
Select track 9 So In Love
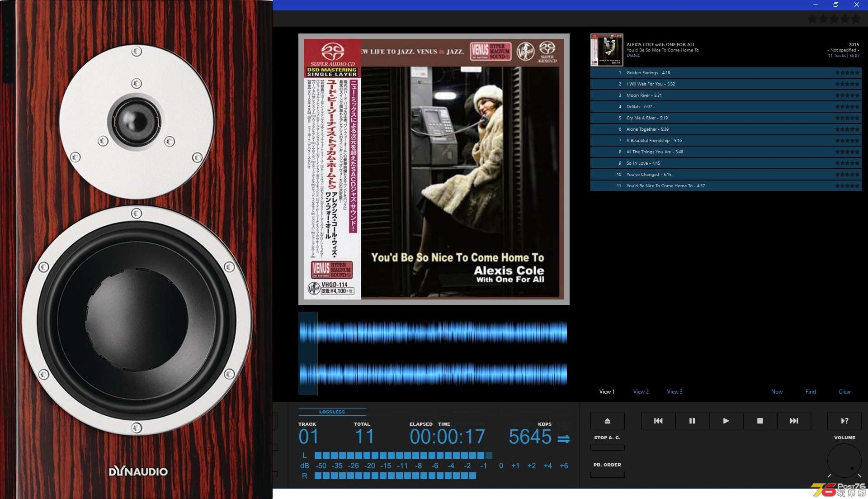[726, 163]
